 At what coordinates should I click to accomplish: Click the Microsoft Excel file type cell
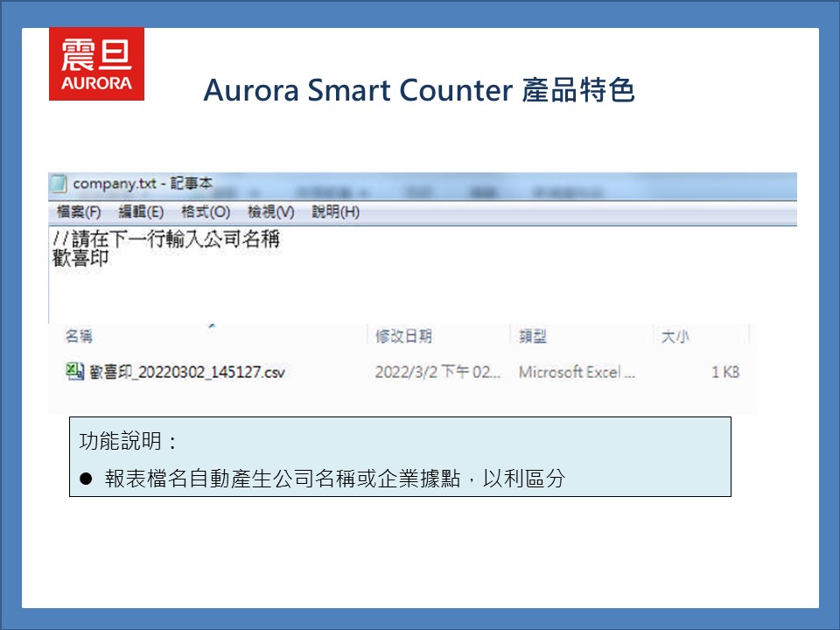[577, 372]
